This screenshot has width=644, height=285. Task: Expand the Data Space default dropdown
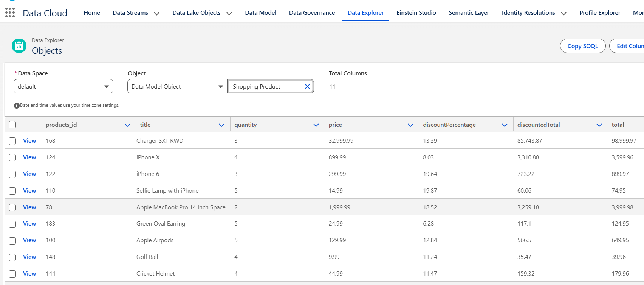point(63,87)
